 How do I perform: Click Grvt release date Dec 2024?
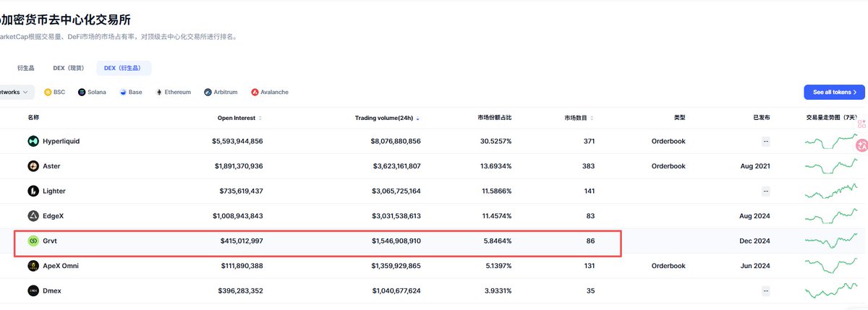click(x=754, y=241)
